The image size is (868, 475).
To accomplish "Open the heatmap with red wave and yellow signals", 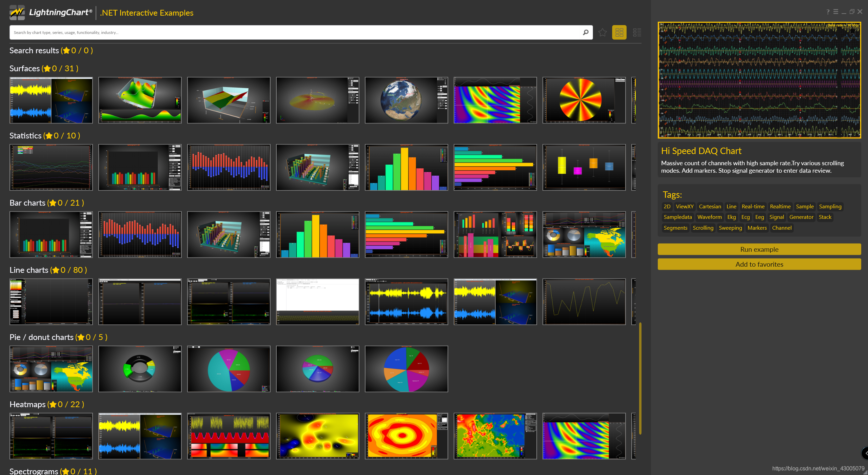I will [229, 436].
